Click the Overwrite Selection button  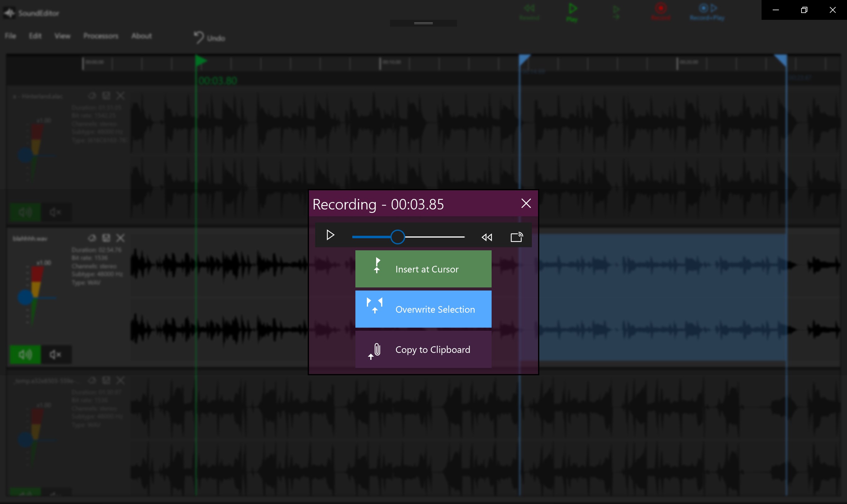pyautogui.click(x=423, y=309)
